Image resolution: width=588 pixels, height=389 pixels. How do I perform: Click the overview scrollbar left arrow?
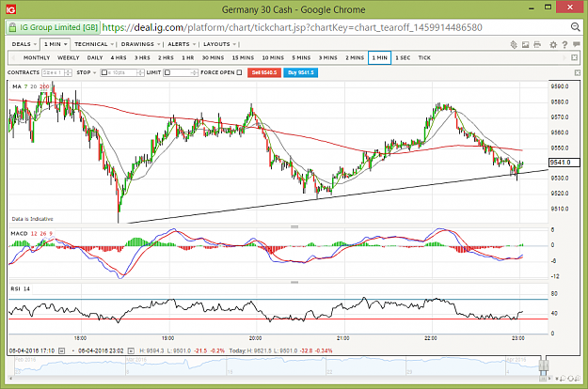[10, 379]
